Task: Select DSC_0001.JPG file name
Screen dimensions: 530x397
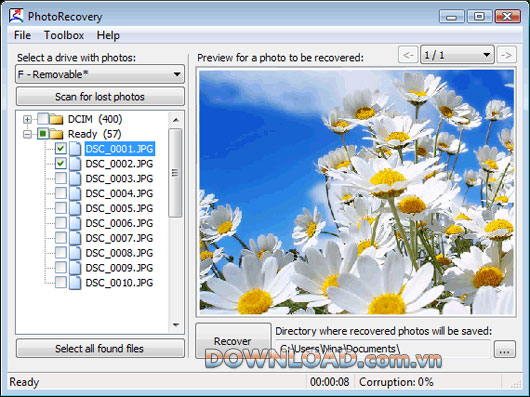Action: (x=120, y=149)
